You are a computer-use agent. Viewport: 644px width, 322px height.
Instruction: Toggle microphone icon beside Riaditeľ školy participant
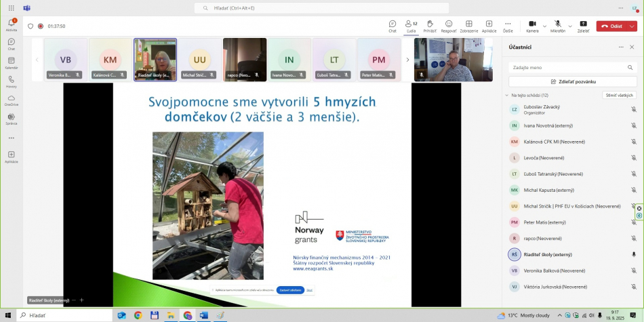tap(634, 254)
